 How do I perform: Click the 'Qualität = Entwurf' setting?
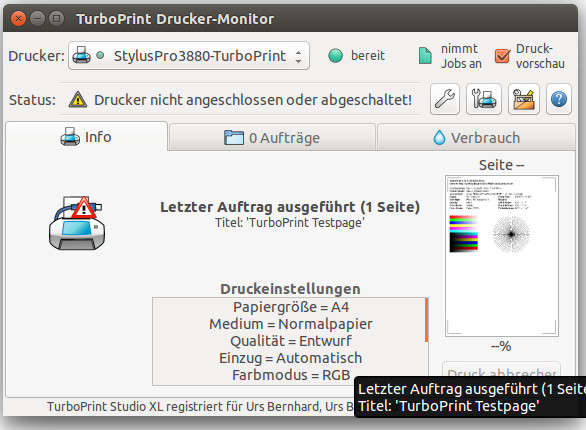click(291, 341)
